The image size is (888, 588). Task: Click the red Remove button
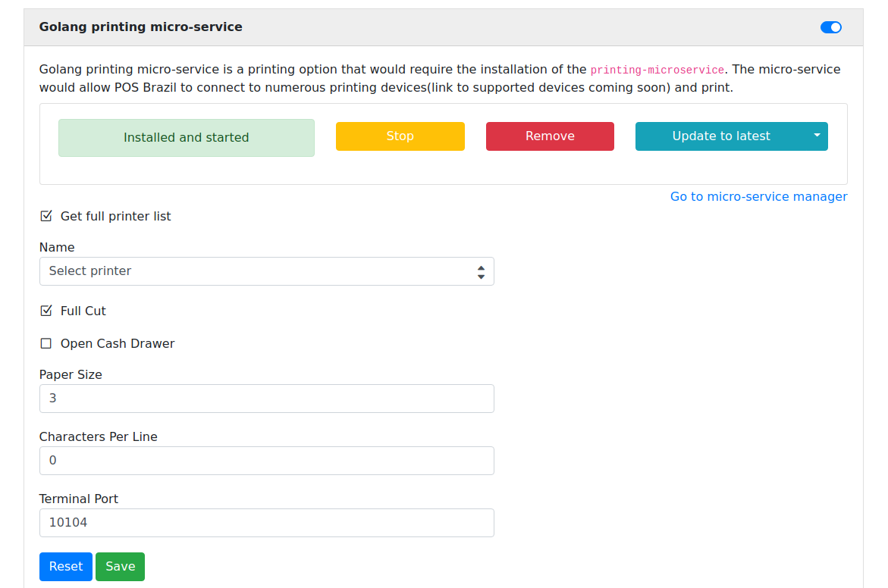pyautogui.click(x=549, y=136)
